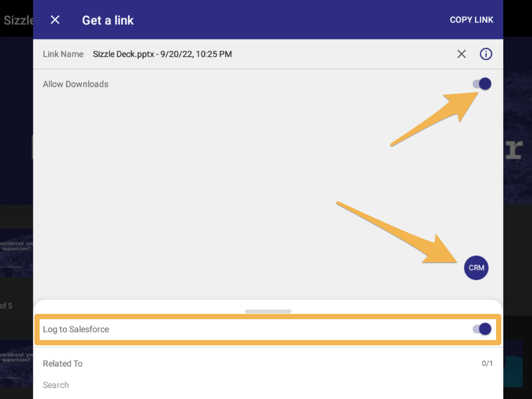The height and width of the screenshot is (399, 532).
Task: Click the Link Name label
Action: (x=63, y=54)
